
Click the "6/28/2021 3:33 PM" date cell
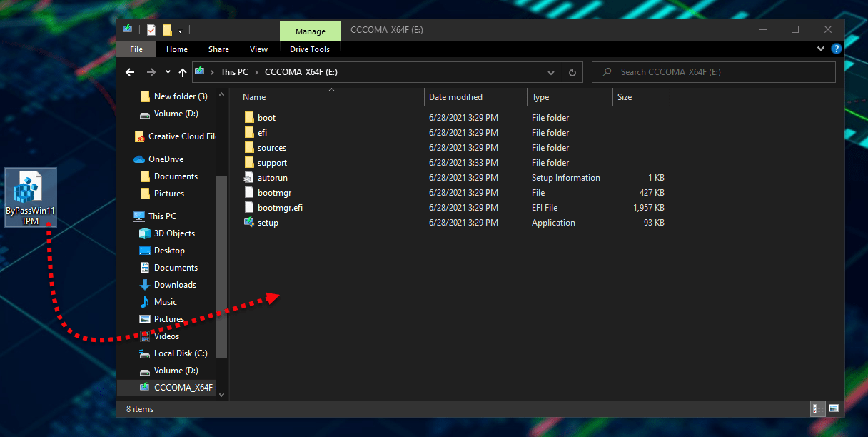click(464, 163)
